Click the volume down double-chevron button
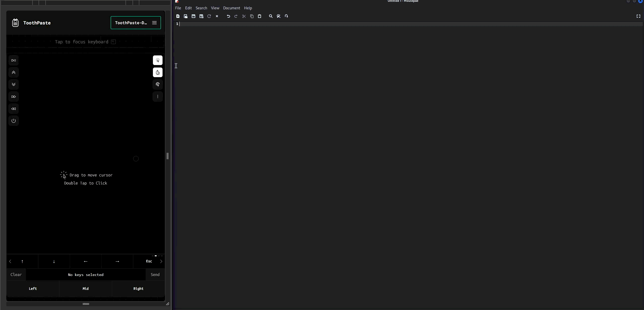 (x=14, y=84)
